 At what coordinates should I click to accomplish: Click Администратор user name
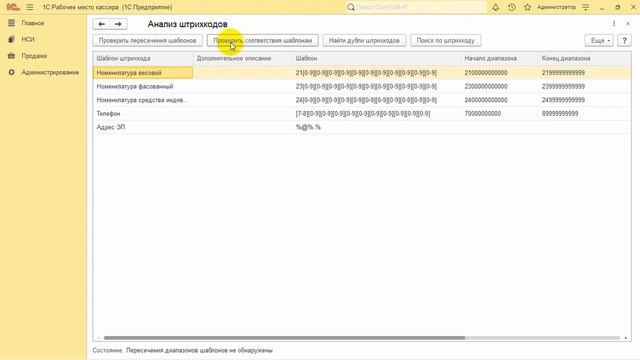(x=556, y=7)
